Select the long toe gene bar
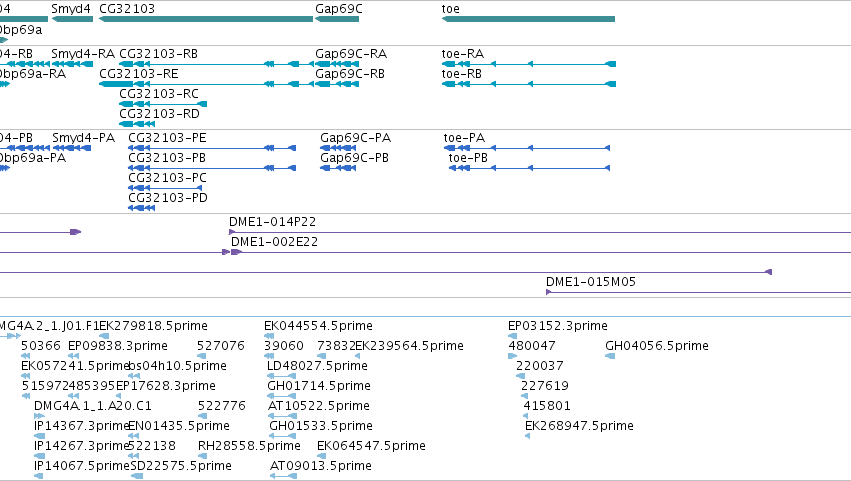 pos(529,19)
